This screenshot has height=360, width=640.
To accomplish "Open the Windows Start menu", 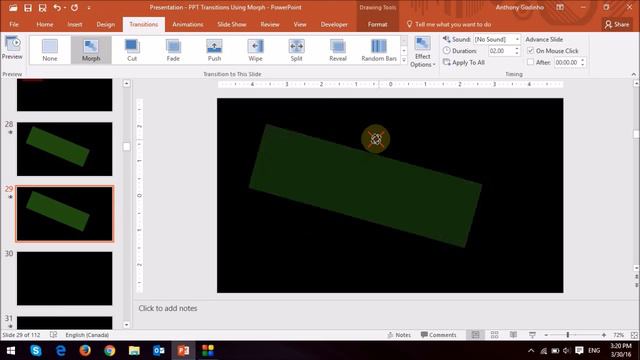I will [11, 350].
